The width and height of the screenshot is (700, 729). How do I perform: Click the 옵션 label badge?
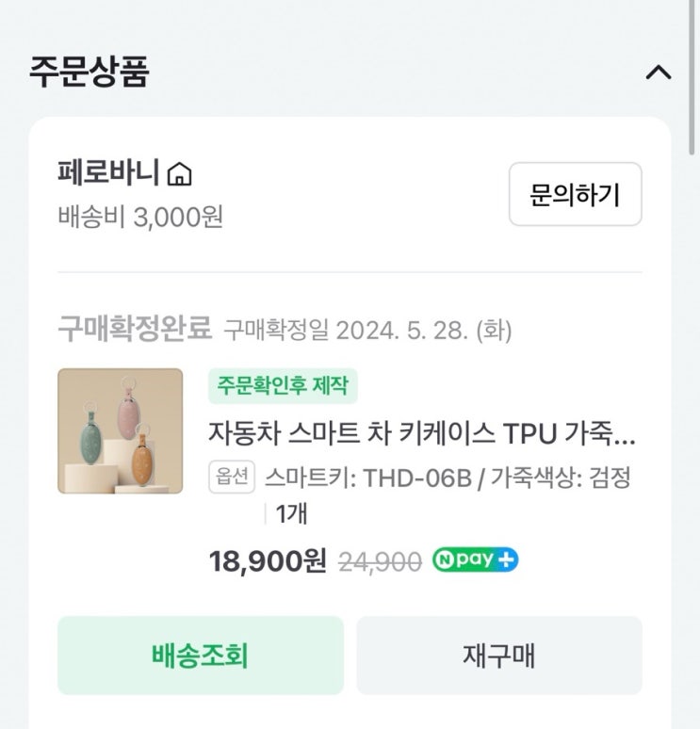pos(232,478)
